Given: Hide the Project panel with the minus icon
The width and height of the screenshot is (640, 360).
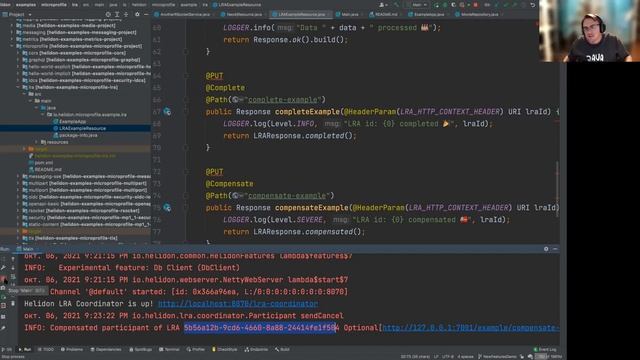Looking at the screenshot, I should click(146, 14).
